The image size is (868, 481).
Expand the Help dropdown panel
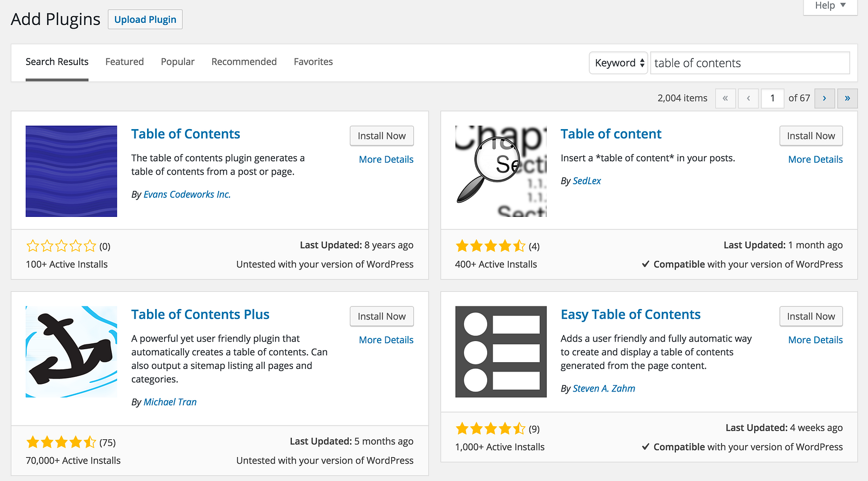[x=830, y=5]
